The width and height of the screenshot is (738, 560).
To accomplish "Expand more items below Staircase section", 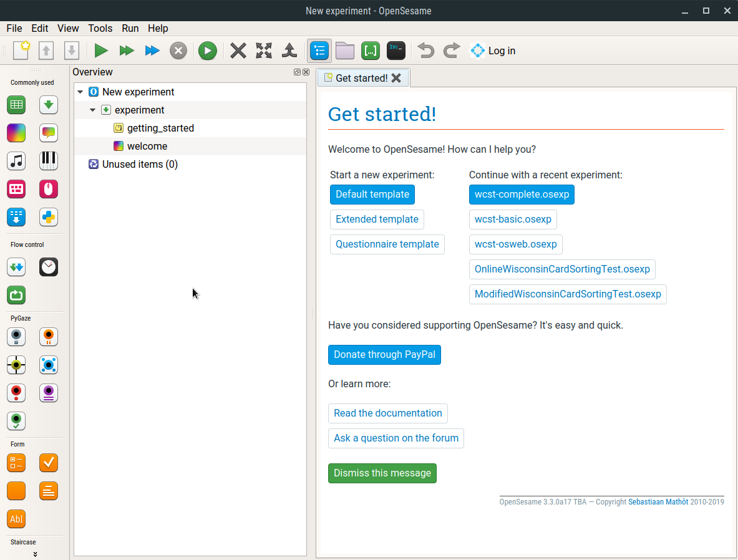I will 36,554.
